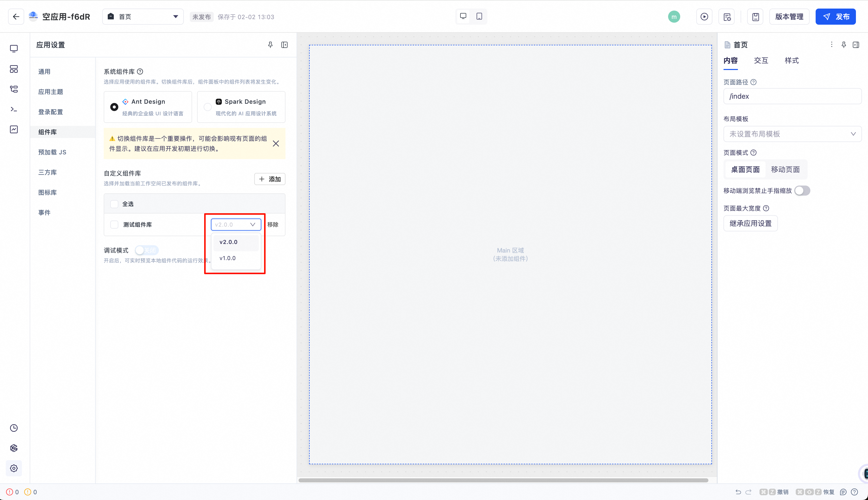Screen dimensions: 868x500
Task: Pin the 应用设置 panel
Action: tap(270, 45)
